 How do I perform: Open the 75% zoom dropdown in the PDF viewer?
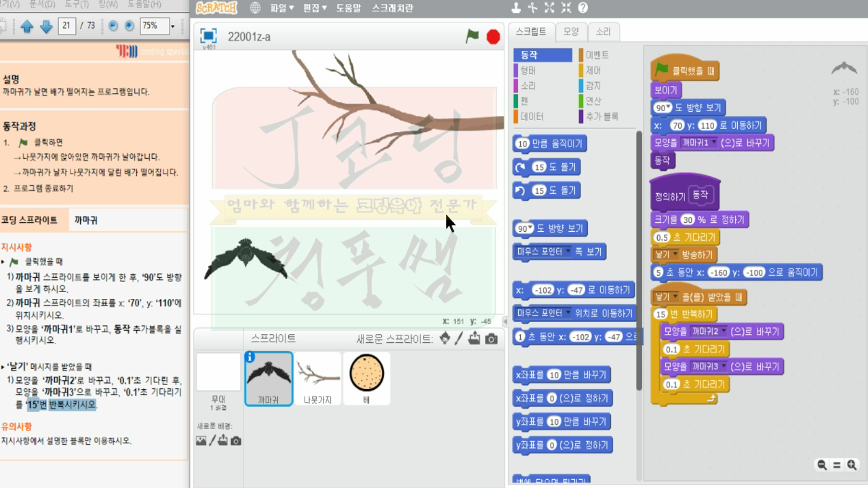pyautogui.click(x=172, y=27)
